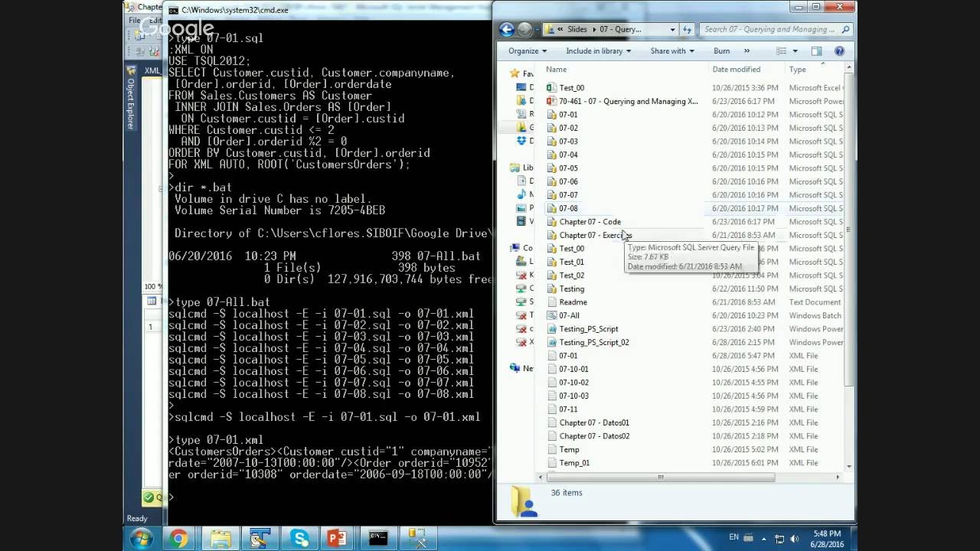Open Google Chrome from the taskbar
This screenshot has height=551, width=980.
[178, 539]
